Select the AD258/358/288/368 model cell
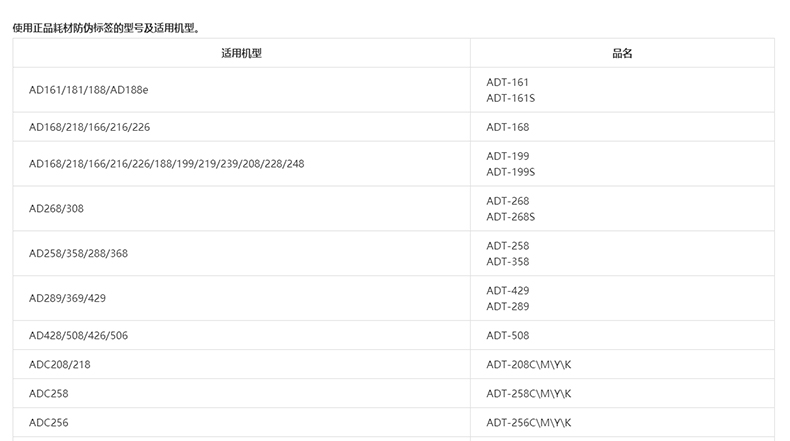Screen dimensions: 790x441 tap(78, 254)
